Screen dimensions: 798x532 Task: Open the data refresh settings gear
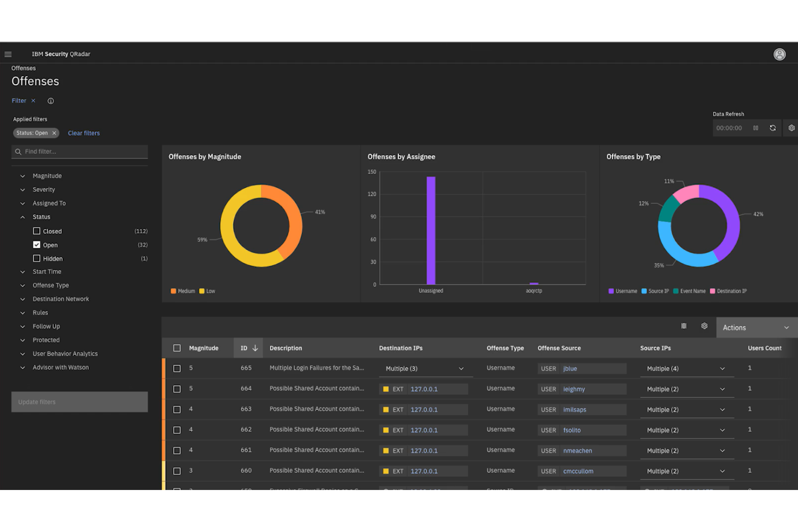coord(791,128)
